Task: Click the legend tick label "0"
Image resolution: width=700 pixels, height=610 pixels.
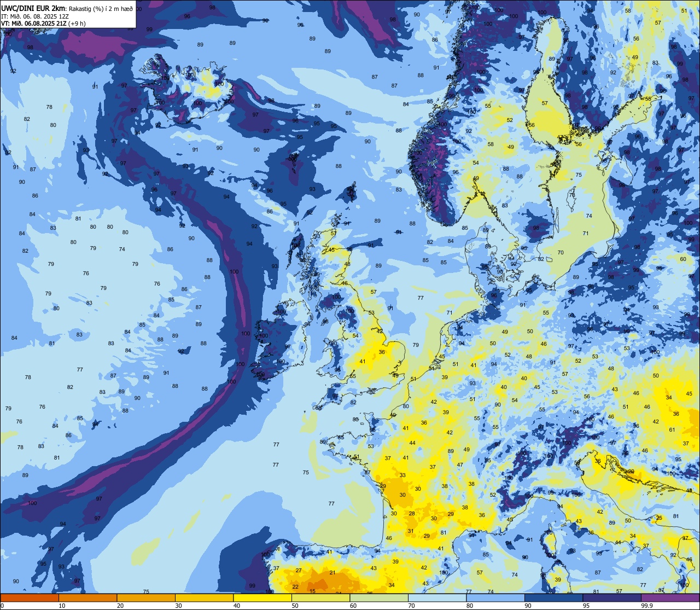Action: [x=2, y=606]
